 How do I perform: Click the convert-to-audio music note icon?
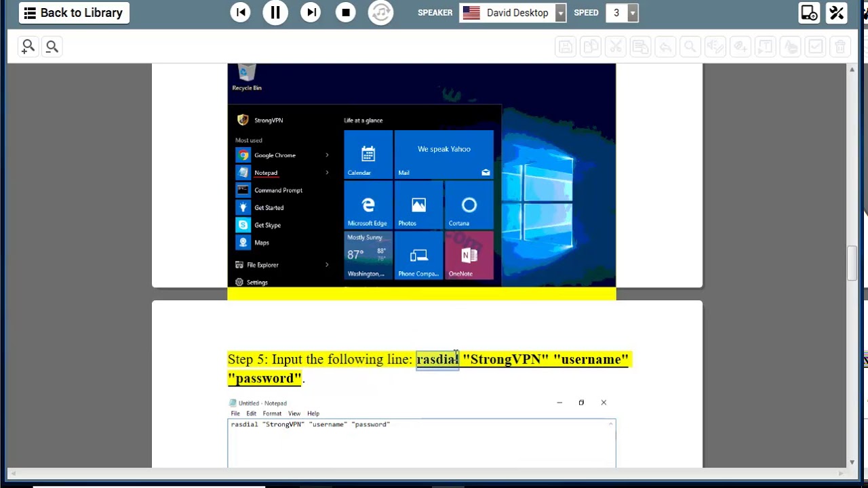(381, 13)
